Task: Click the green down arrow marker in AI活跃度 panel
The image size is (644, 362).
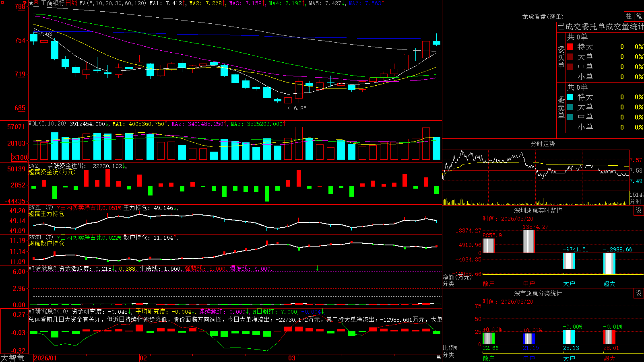Action: coord(317,268)
